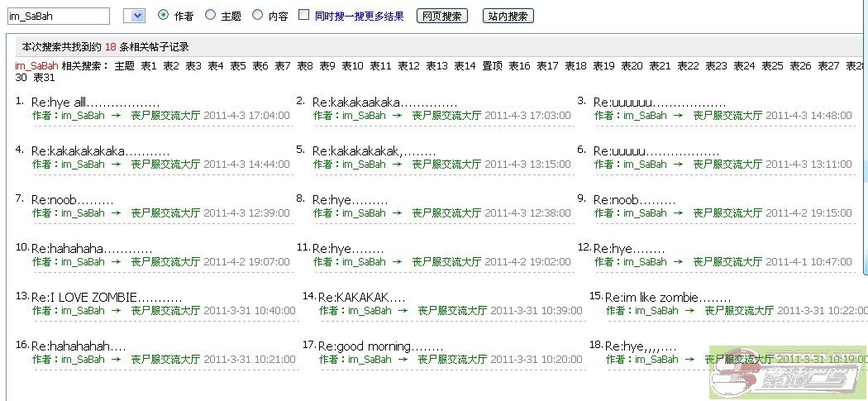Click the red im_SaBah related search link

point(36,66)
